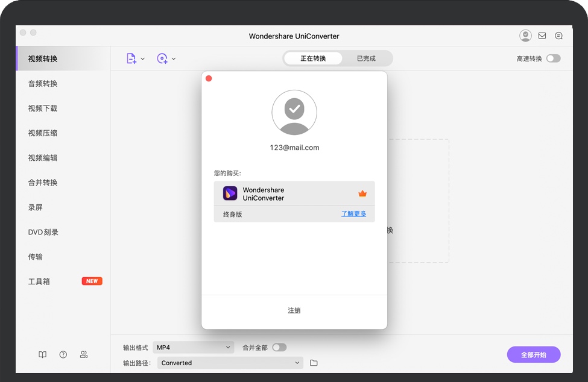Close the account dialog with red dot

tap(209, 78)
